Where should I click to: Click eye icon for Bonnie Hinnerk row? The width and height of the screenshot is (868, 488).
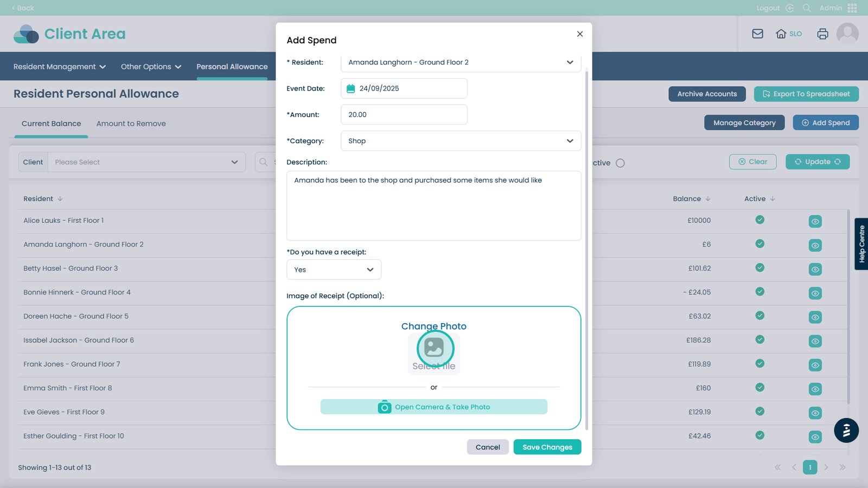(x=815, y=293)
